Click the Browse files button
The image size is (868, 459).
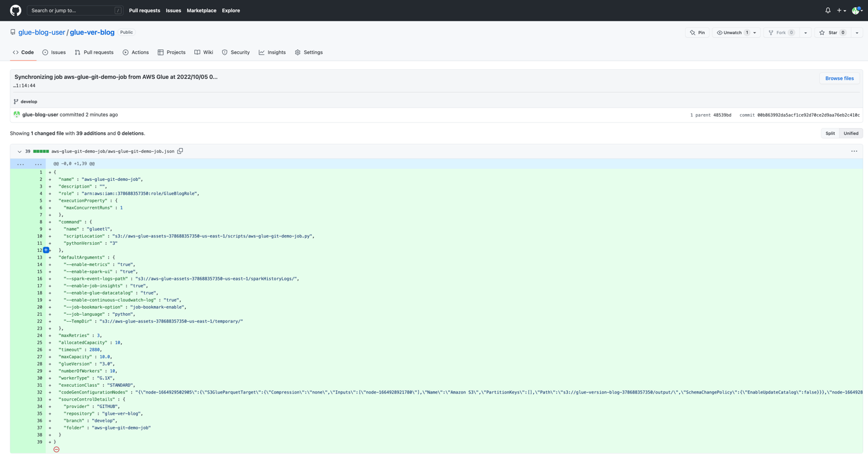pos(839,78)
